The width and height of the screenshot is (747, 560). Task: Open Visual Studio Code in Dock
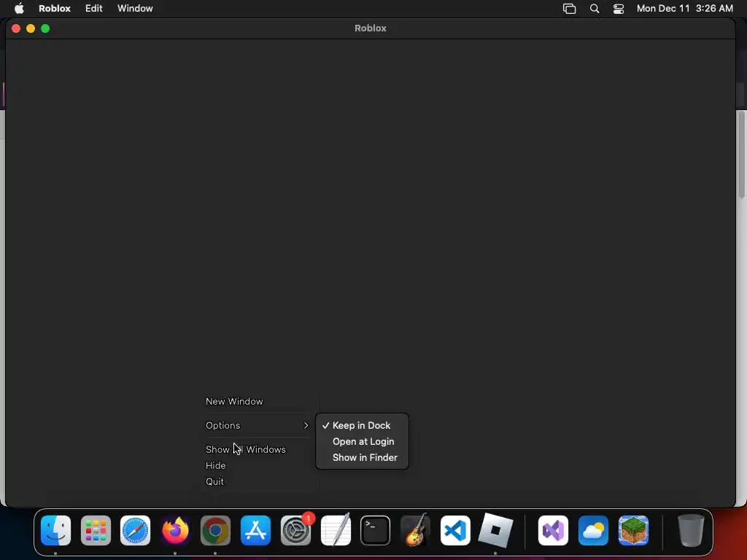pyautogui.click(x=455, y=530)
